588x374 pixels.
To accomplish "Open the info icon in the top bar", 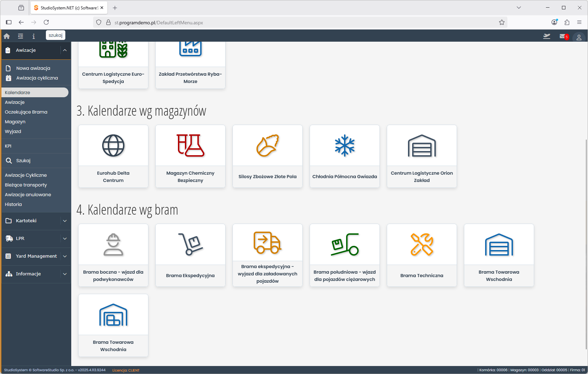I will point(34,36).
